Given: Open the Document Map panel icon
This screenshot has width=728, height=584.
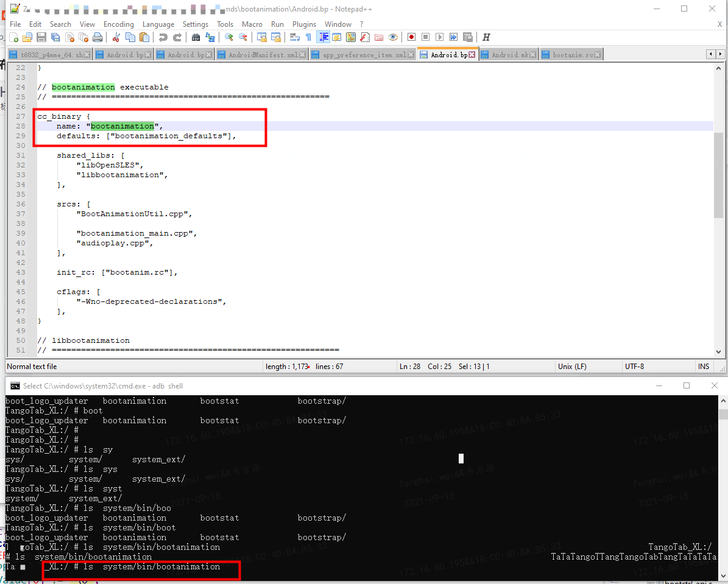Looking at the screenshot, I should (351, 37).
